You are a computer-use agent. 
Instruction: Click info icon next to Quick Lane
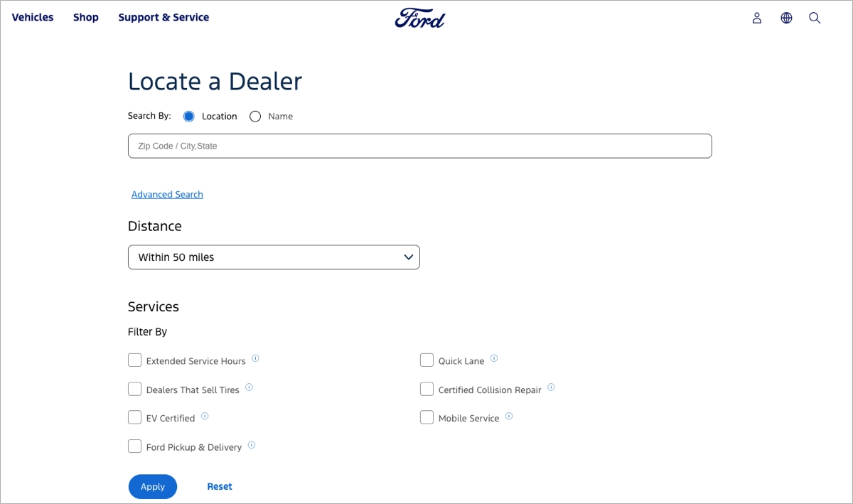click(x=494, y=358)
